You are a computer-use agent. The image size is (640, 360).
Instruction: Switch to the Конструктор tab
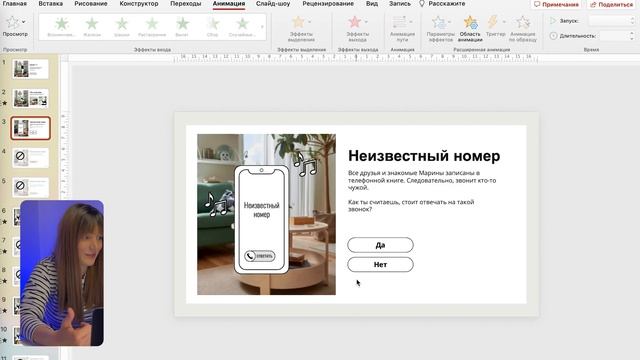click(x=139, y=4)
